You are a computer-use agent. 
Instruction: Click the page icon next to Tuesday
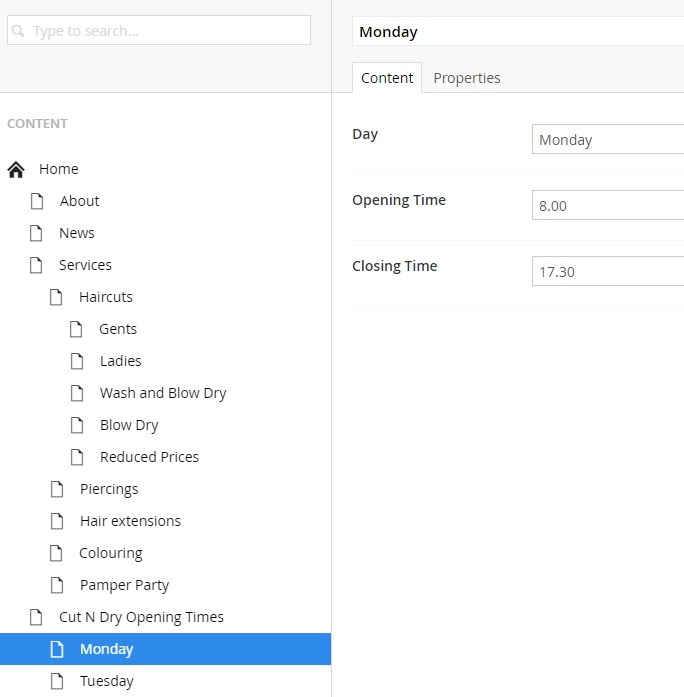(57, 681)
